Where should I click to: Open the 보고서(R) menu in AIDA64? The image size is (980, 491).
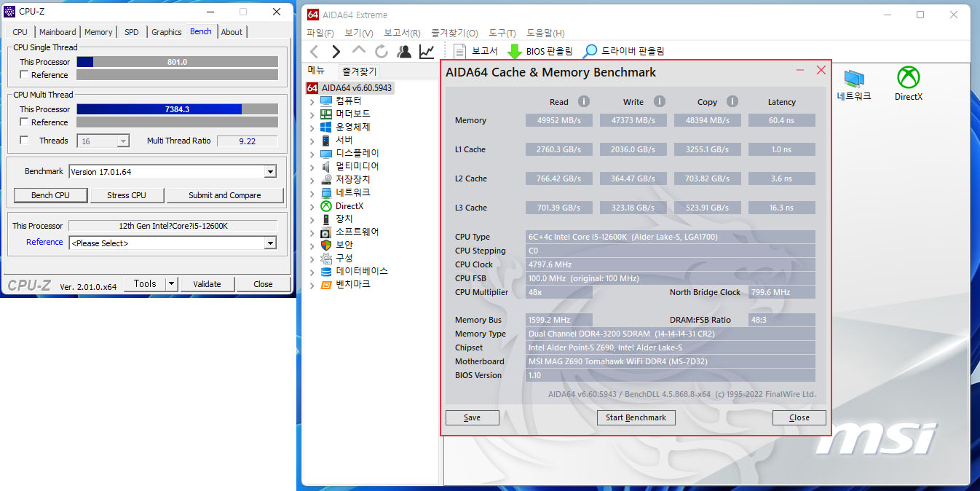(x=402, y=33)
